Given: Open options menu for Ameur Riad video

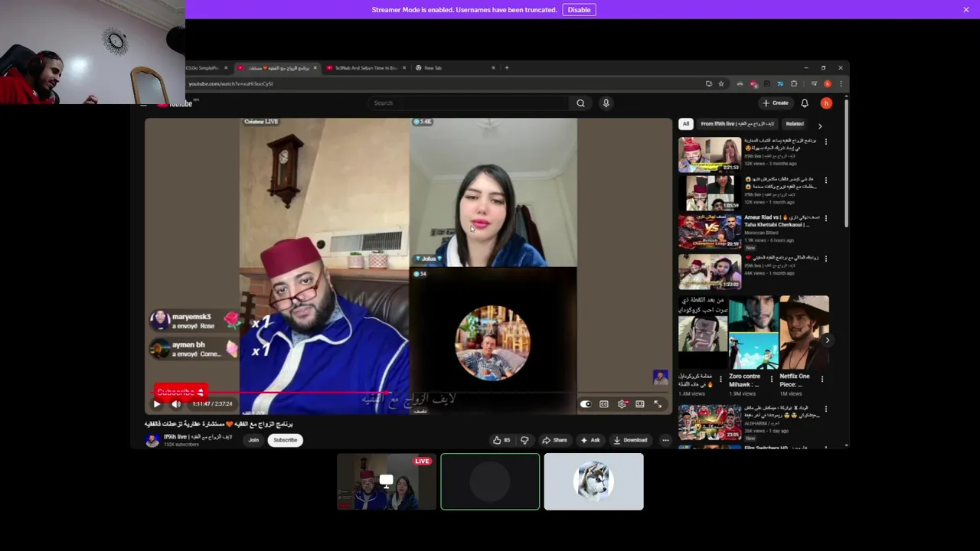Looking at the screenshot, I should 825,219.
